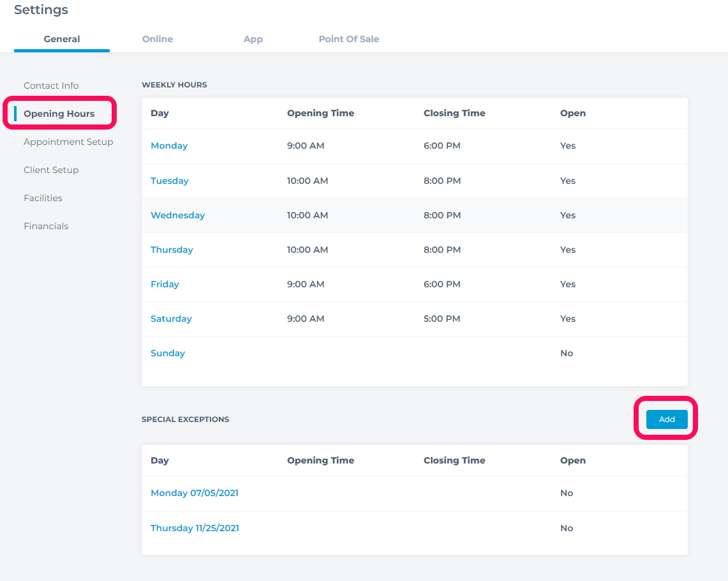
Task: Click the SPECIAL EXCEPTIONS section heading
Action: [185, 419]
